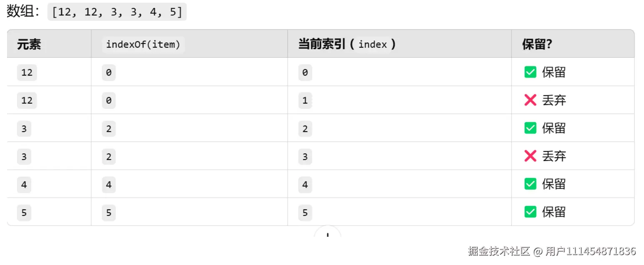Click the index code chip in header
Image resolution: width=644 pixels, height=265 pixels.
372,44
